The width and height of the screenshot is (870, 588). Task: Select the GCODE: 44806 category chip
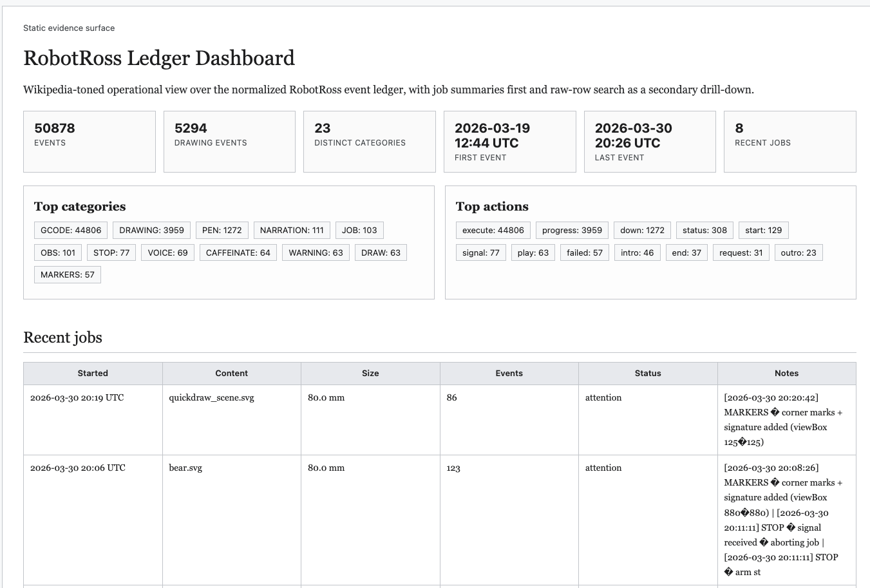70,230
